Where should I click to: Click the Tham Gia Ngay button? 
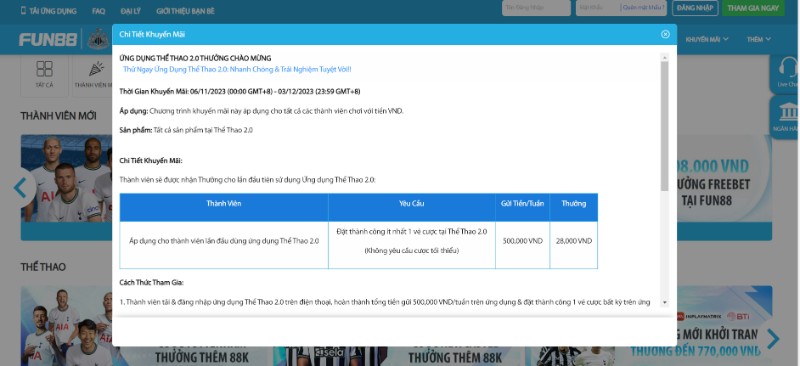click(753, 8)
